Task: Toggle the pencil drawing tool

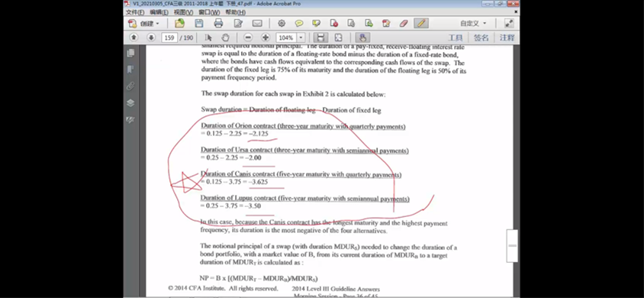Action: click(x=421, y=24)
